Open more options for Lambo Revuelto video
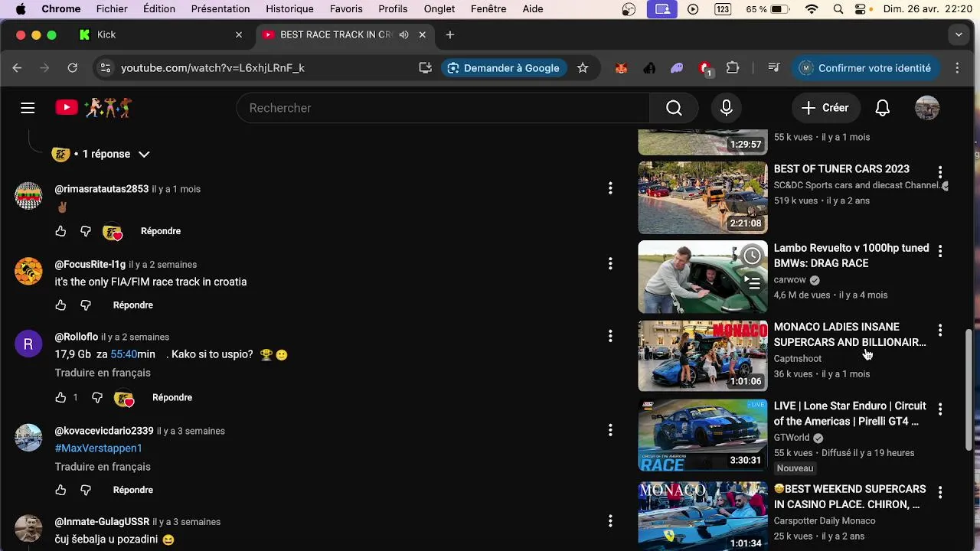 [x=940, y=251]
